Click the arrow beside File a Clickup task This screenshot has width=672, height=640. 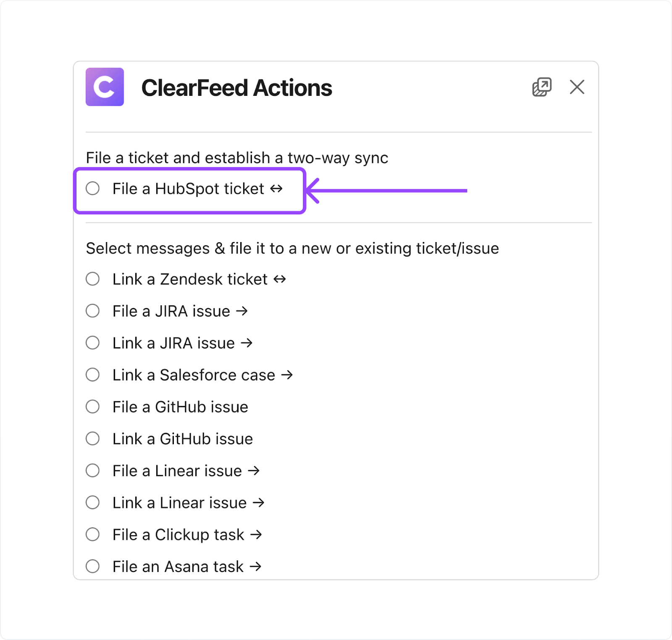tap(256, 535)
